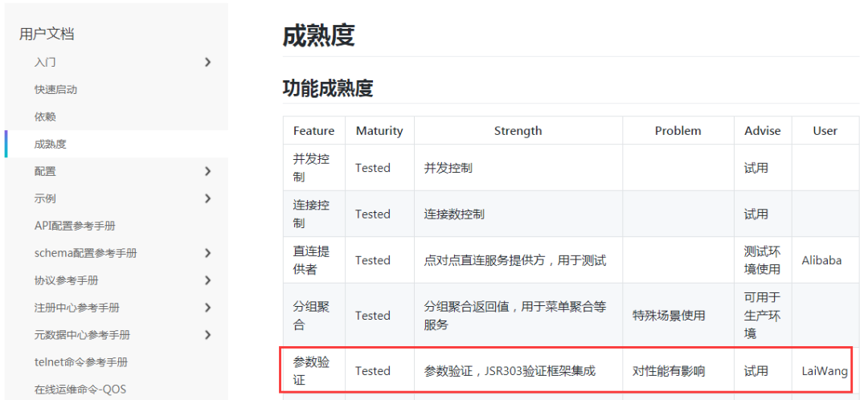868x400 pixels.
Task: Open the 快速启动 sidebar page
Action: [55, 89]
